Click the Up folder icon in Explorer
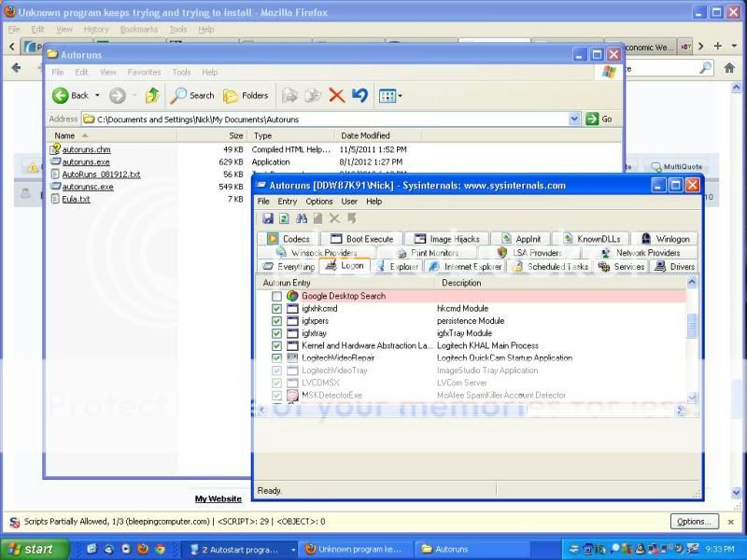747x560 pixels. (x=152, y=96)
